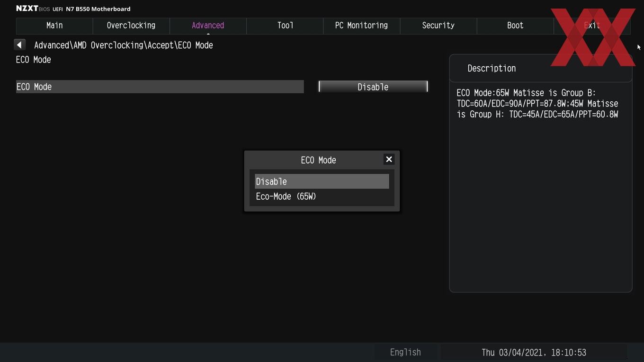Select Disable in the ECO Mode popup

pyautogui.click(x=322, y=181)
